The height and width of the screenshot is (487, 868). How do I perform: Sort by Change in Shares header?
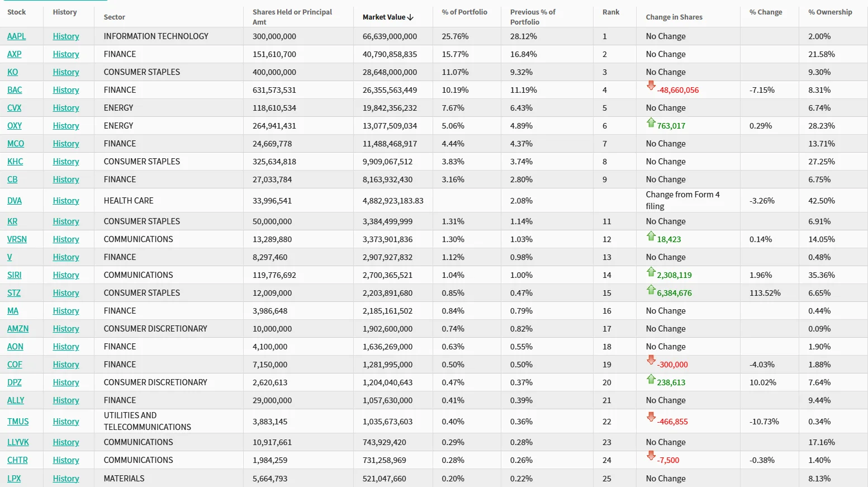pyautogui.click(x=674, y=17)
